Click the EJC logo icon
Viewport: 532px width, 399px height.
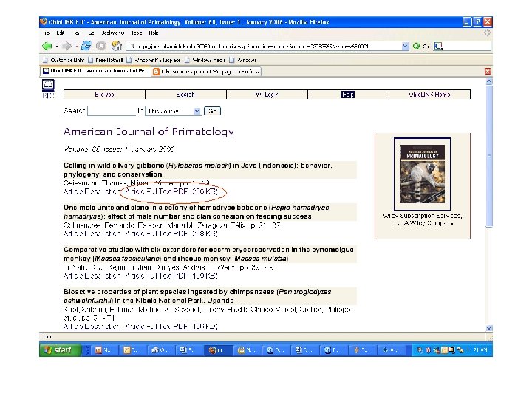coord(48,89)
